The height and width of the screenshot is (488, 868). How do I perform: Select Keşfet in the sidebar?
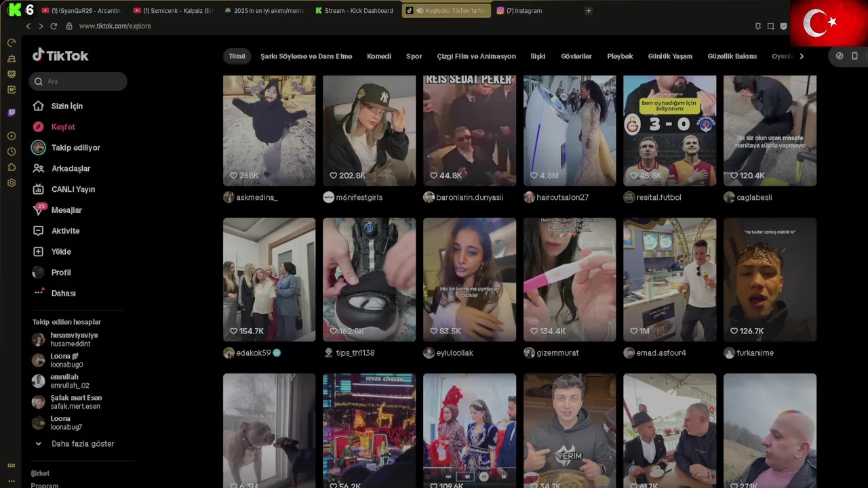coord(63,127)
